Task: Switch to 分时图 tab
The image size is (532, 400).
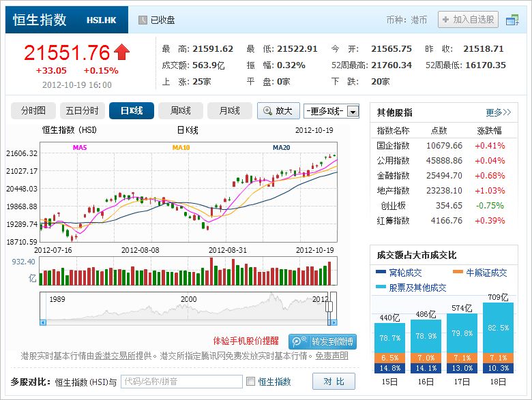Action: click(33, 110)
